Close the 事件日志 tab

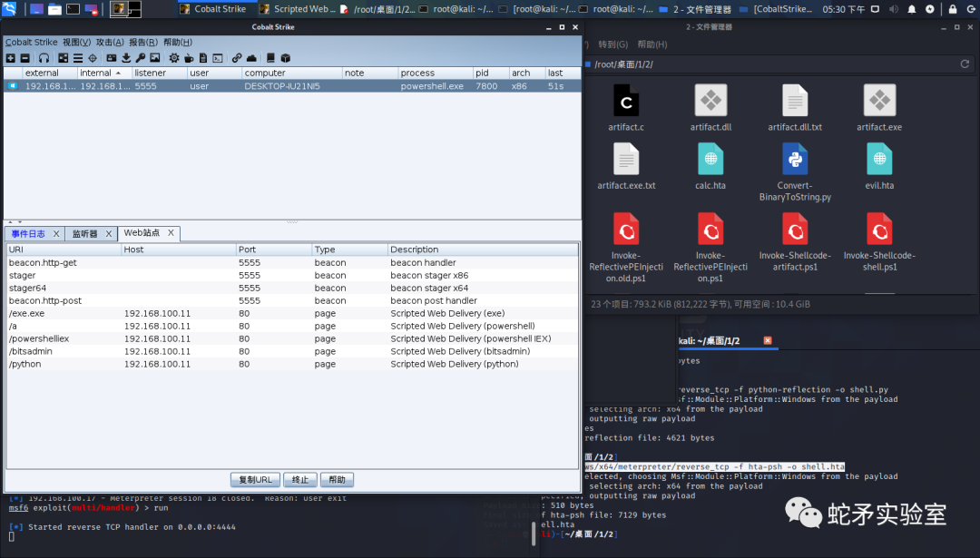pyautogui.click(x=56, y=234)
